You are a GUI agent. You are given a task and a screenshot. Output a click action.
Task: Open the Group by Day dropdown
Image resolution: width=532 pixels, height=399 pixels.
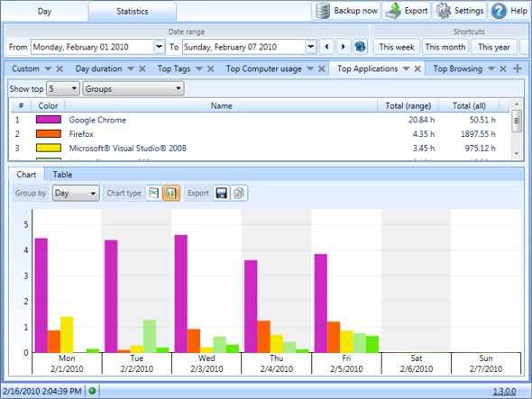[x=76, y=194]
